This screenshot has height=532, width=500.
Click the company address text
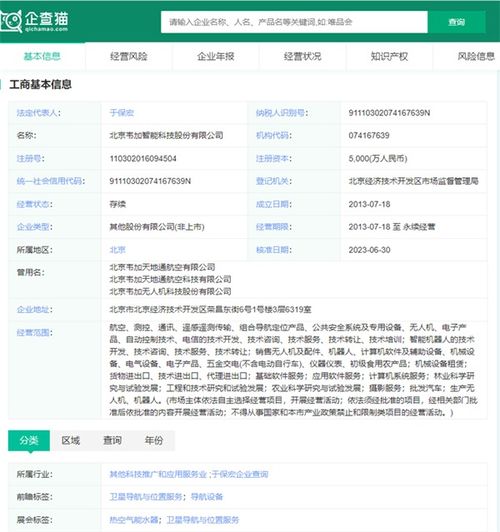(x=210, y=309)
